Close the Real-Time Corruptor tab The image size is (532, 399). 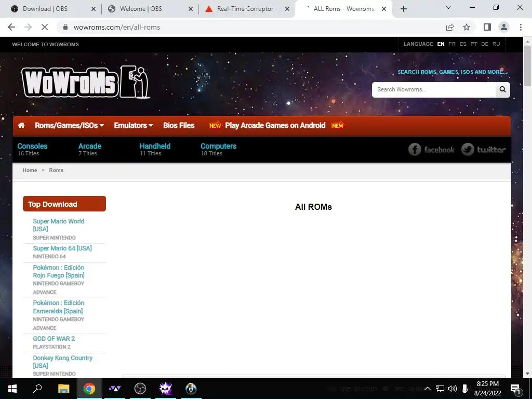pyautogui.click(x=287, y=9)
